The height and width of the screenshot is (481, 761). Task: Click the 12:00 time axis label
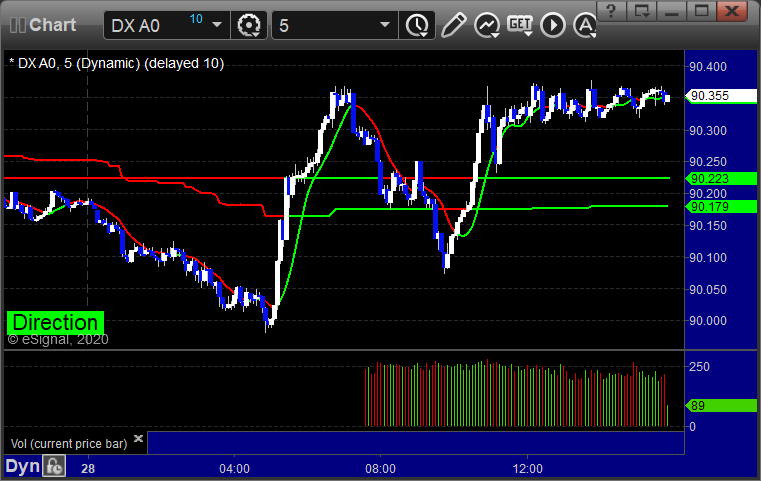point(528,468)
